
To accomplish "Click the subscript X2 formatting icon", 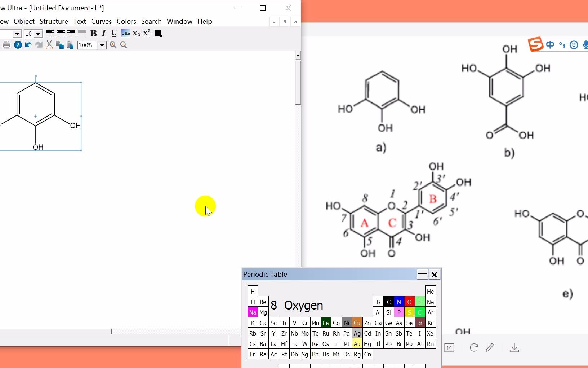I will [136, 33].
